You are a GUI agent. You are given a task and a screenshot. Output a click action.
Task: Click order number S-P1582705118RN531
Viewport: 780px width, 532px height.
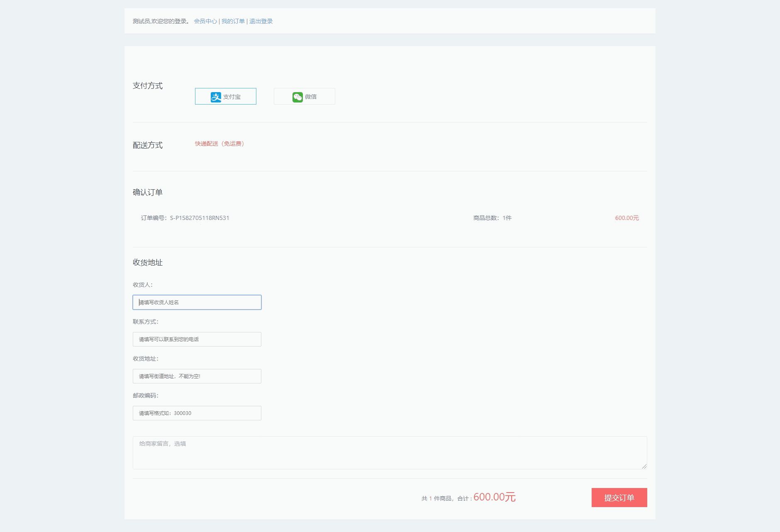point(200,218)
